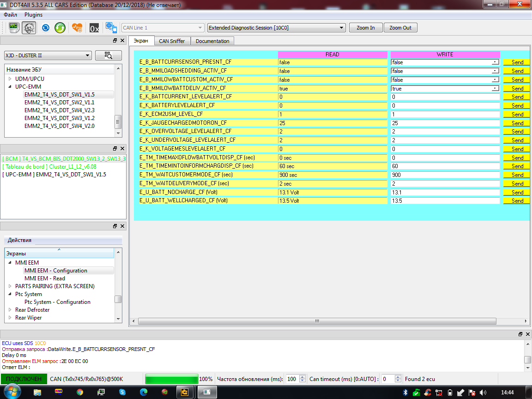Screen dimensions: 532x399
Task: Open the Файл menu
Action: click(11, 15)
